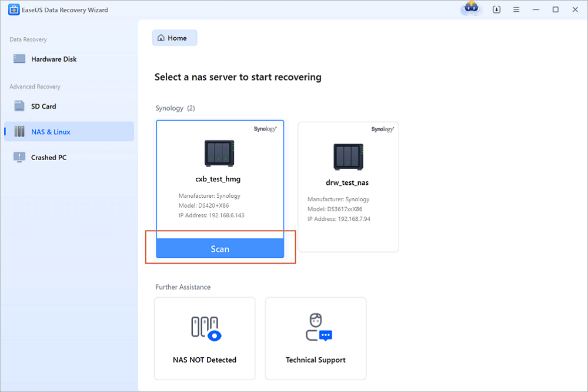Screen dimensions: 588x392
Task: Click IP Address 192.168.6.143 text
Action: click(x=212, y=215)
